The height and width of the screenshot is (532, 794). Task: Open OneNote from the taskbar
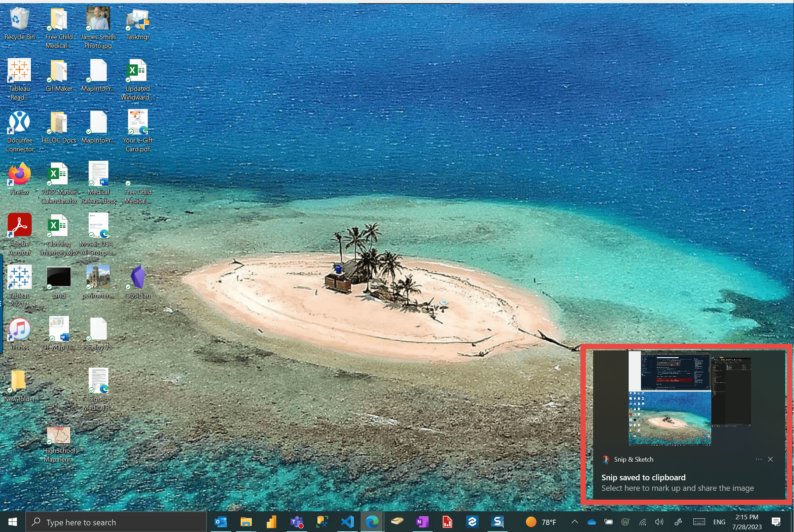(422, 522)
